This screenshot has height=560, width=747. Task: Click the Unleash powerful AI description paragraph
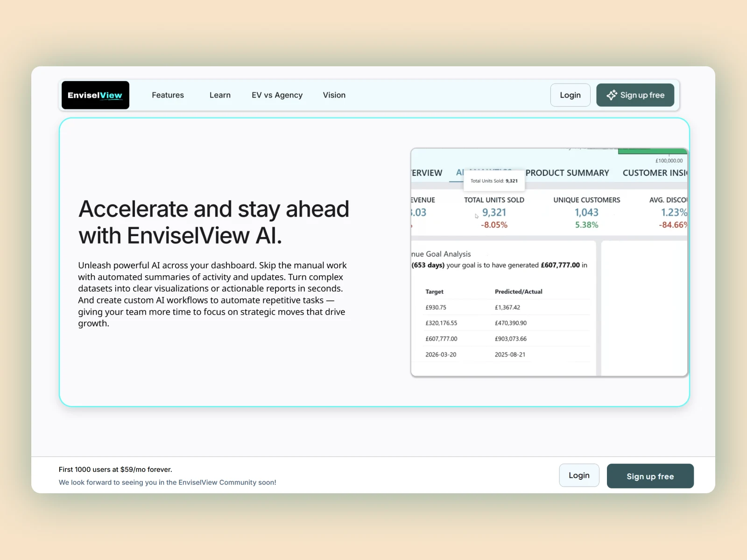coord(212,294)
